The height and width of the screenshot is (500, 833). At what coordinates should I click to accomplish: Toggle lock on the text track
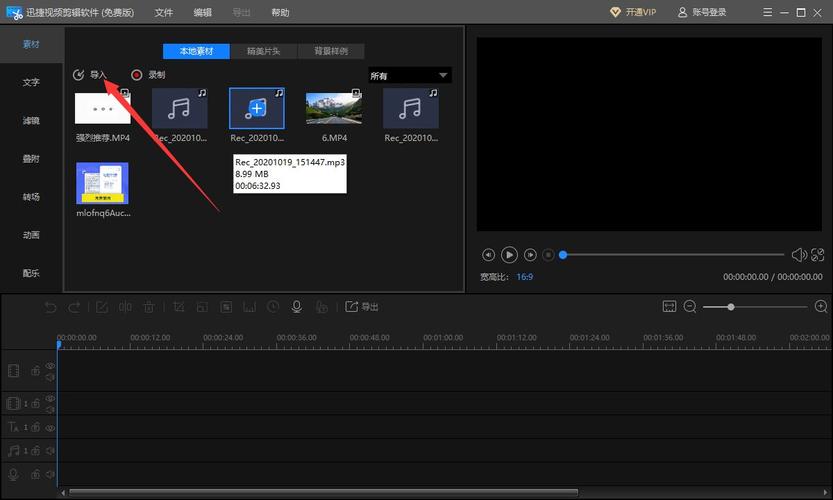pos(36,427)
